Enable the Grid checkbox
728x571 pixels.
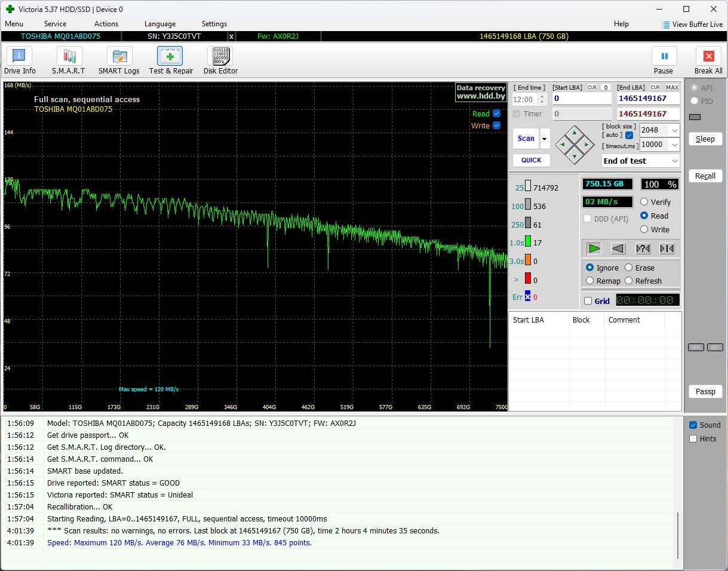(588, 301)
